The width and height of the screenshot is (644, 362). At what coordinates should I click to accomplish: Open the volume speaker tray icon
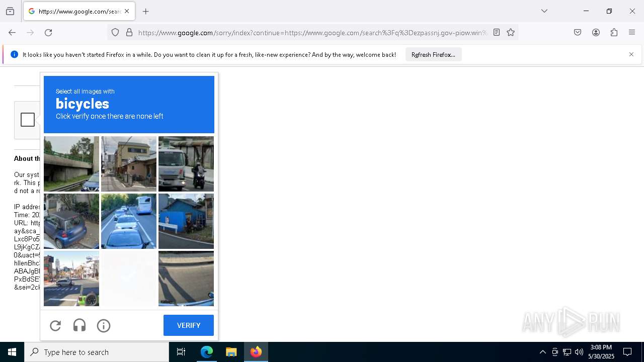coord(579,352)
